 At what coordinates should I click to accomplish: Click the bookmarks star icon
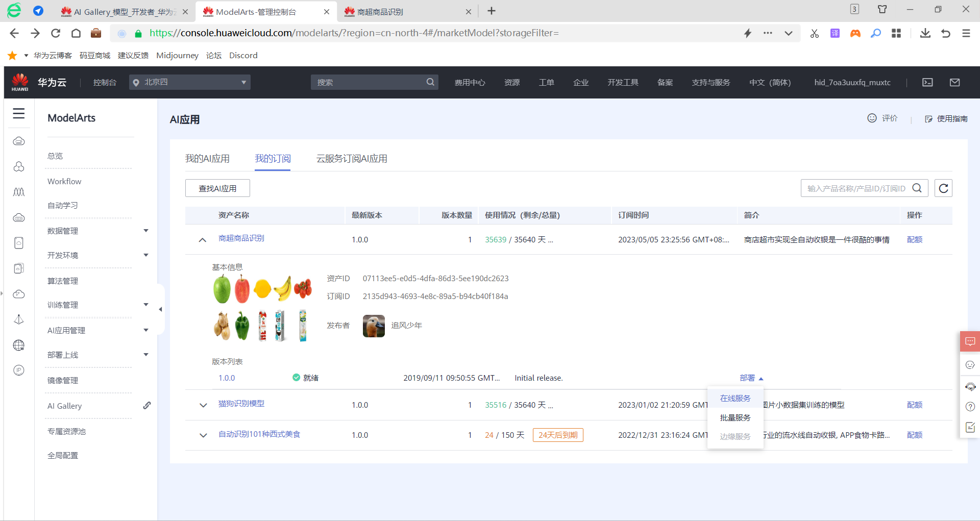pos(12,55)
